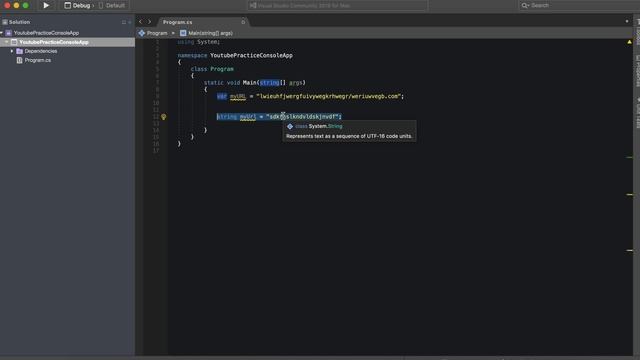Open the Main(string[] args) member breadcrumb

[210, 33]
